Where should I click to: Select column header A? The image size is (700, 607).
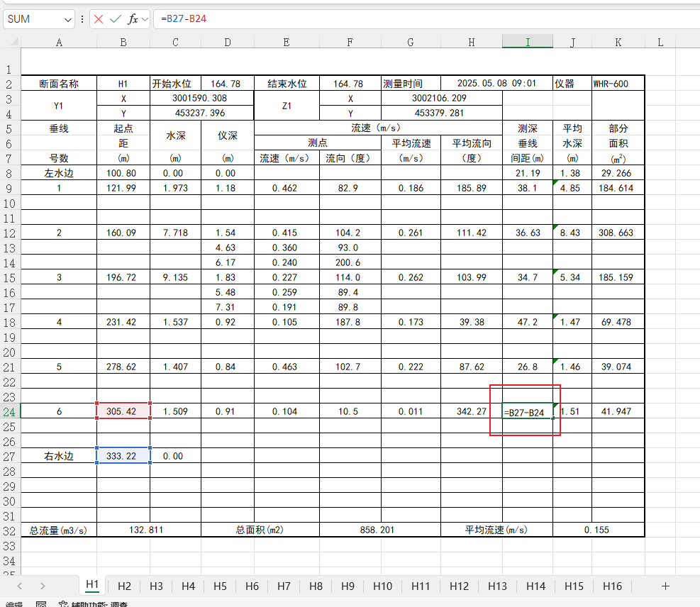[59, 43]
